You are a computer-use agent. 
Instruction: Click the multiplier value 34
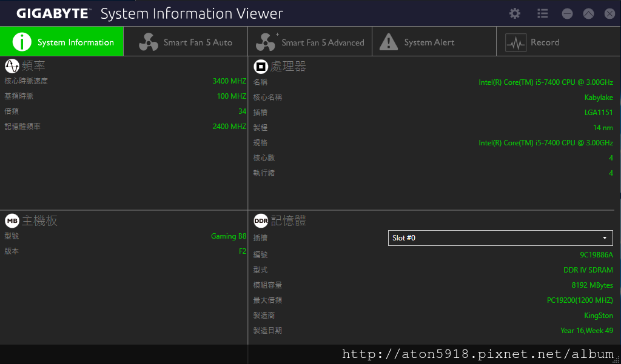243,111
